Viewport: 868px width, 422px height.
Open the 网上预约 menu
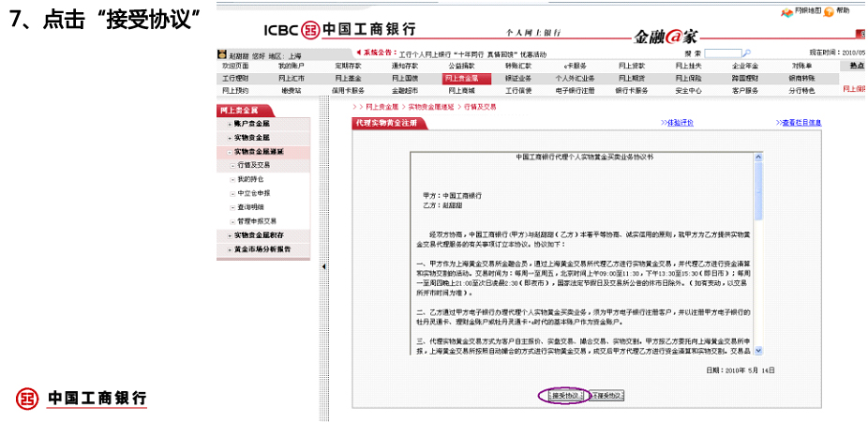pos(235,90)
